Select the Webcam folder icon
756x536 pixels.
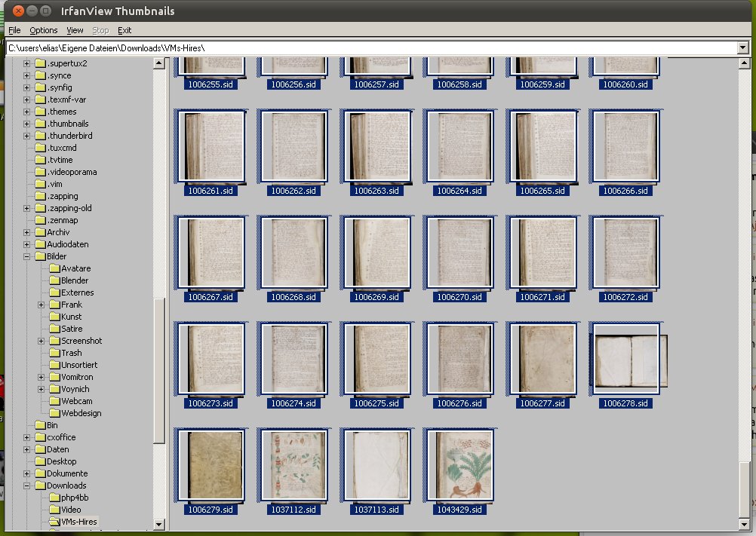tap(54, 400)
